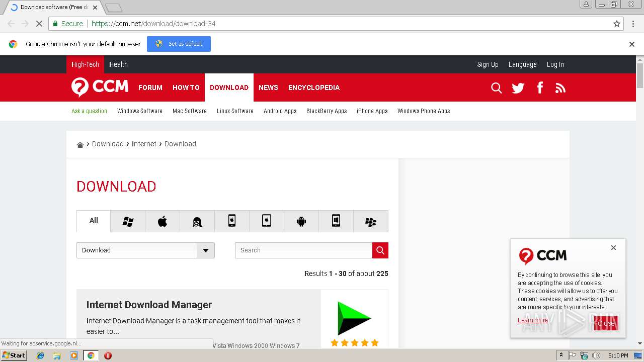This screenshot has height=362, width=644.
Task: Open BlackBerry Apps submenu link
Action: pyautogui.click(x=327, y=111)
